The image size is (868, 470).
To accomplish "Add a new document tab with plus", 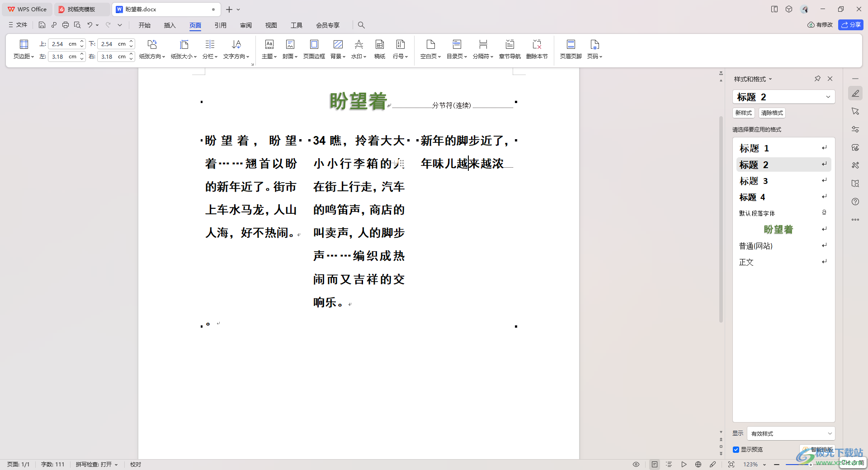I will pos(229,9).
